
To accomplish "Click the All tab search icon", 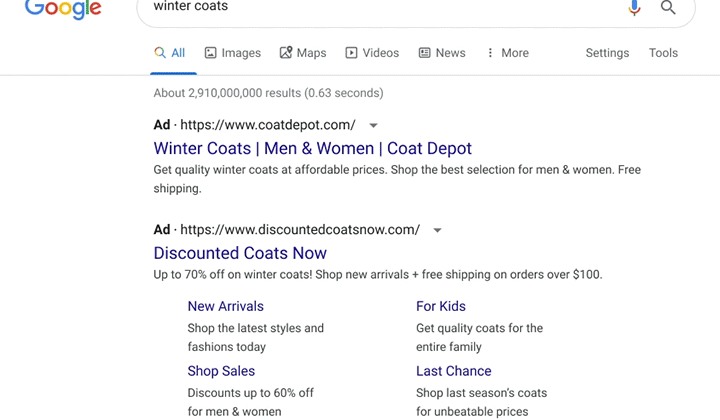I will pos(160,53).
